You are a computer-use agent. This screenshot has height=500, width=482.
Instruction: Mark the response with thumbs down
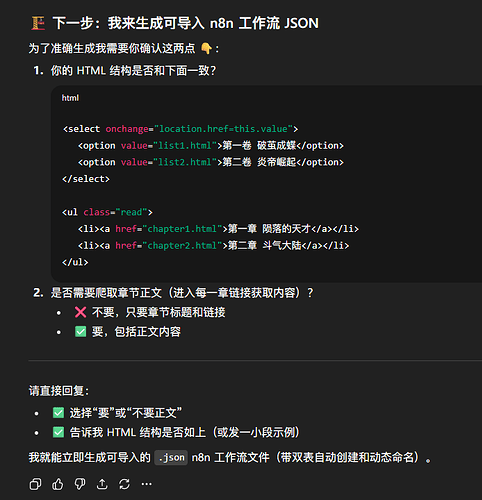(80, 484)
